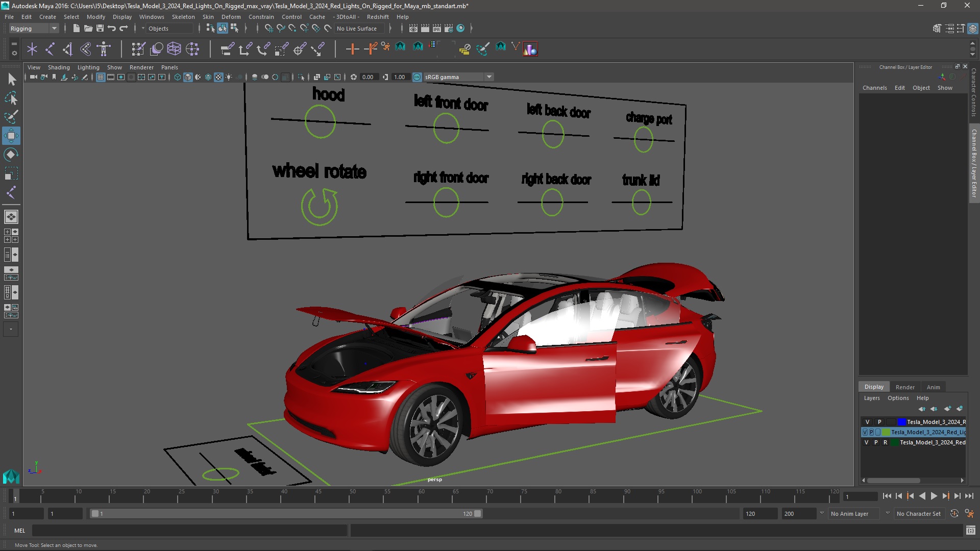The height and width of the screenshot is (551, 980).
Task: Click the undo arrow icon
Action: pos(112,29)
